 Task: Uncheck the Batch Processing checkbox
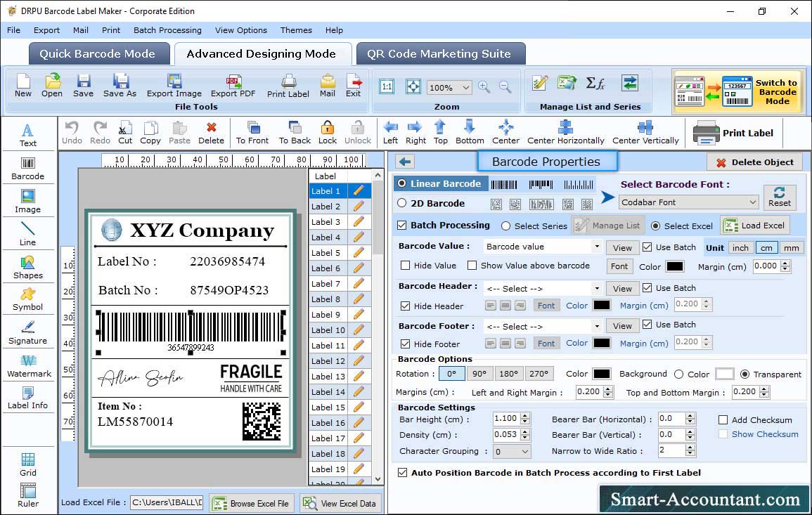point(402,225)
